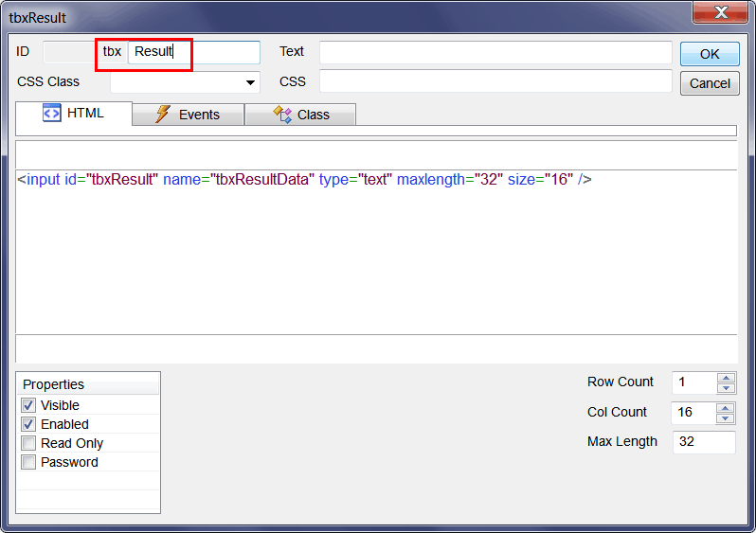
Task: Click the Class tab shapes icon
Action: (282, 115)
